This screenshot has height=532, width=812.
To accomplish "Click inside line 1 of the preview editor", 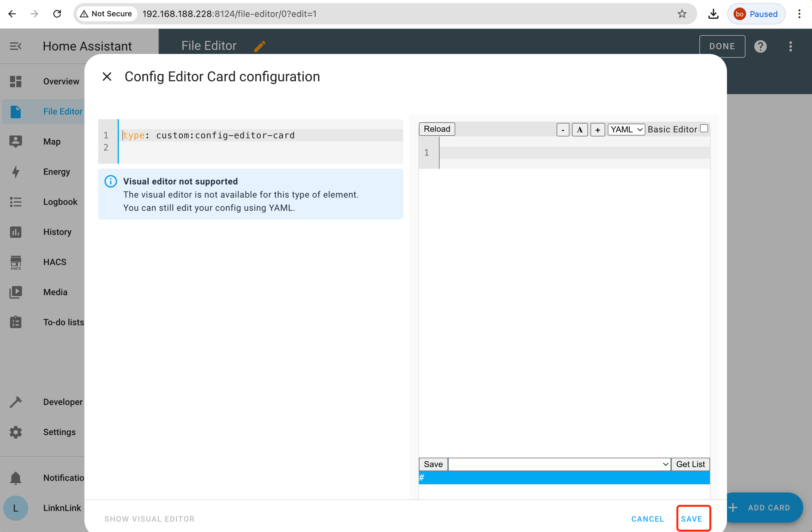I will point(574,153).
